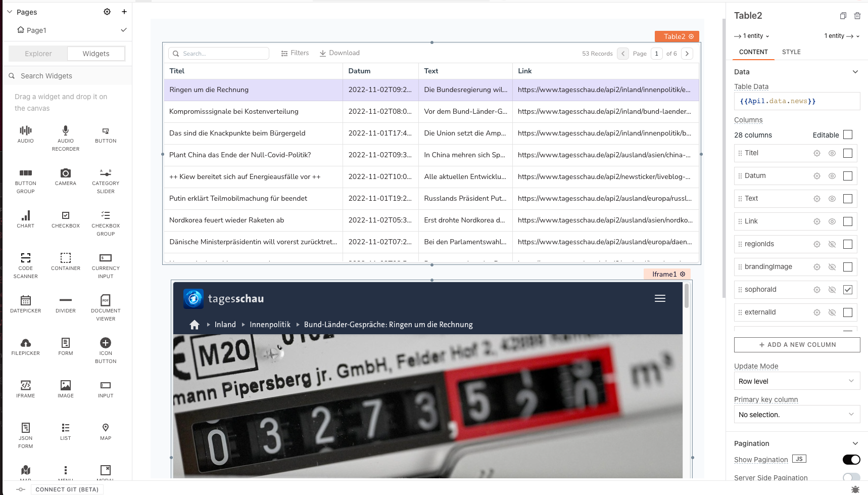Pick the Container widget icon
Screen dimensions: 868x495
(66, 258)
